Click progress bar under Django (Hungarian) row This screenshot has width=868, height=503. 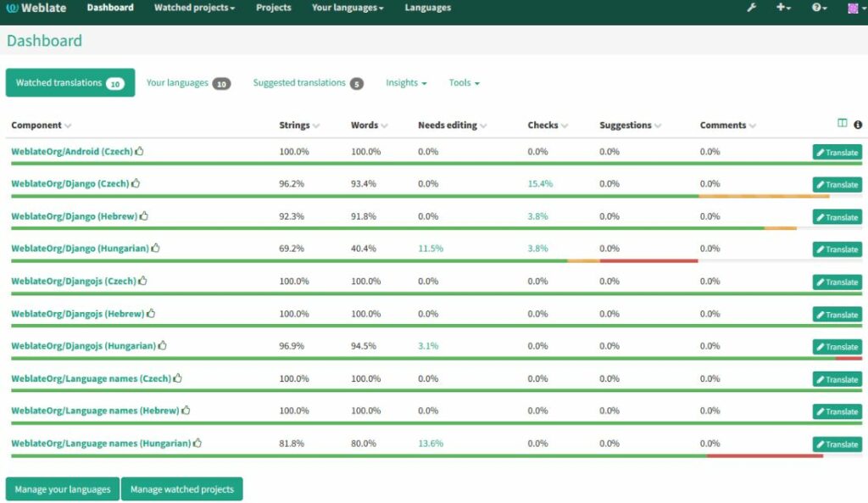(437, 260)
